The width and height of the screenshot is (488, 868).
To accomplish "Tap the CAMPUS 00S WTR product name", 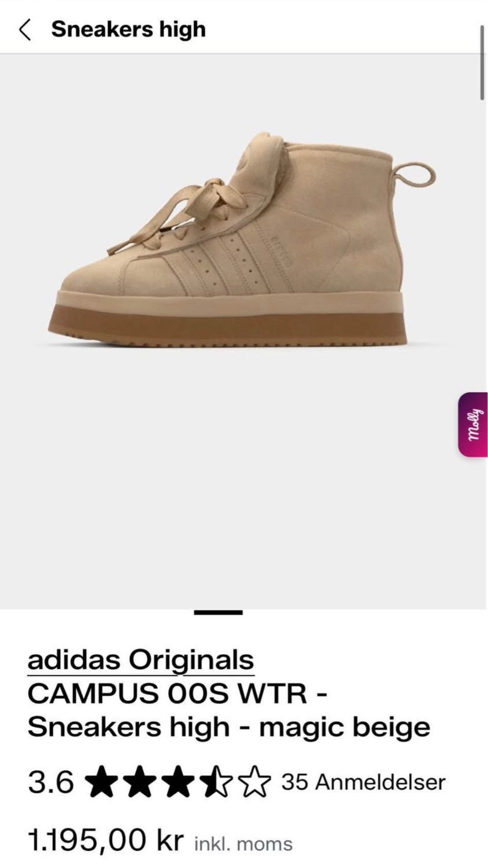I will (168, 693).
